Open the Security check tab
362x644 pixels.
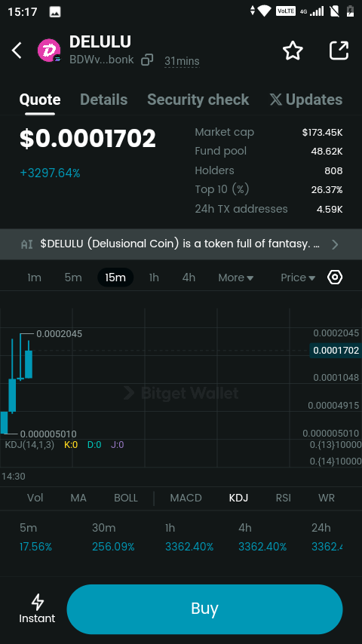[x=198, y=100]
